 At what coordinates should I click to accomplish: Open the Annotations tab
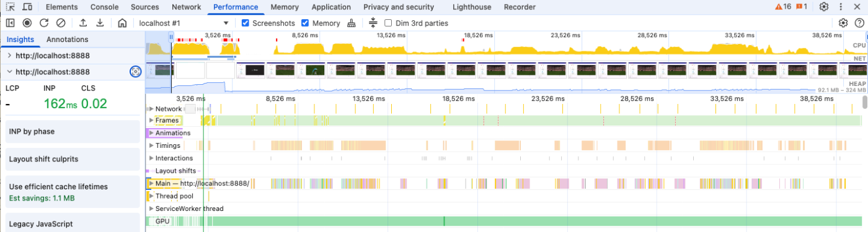point(68,40)
